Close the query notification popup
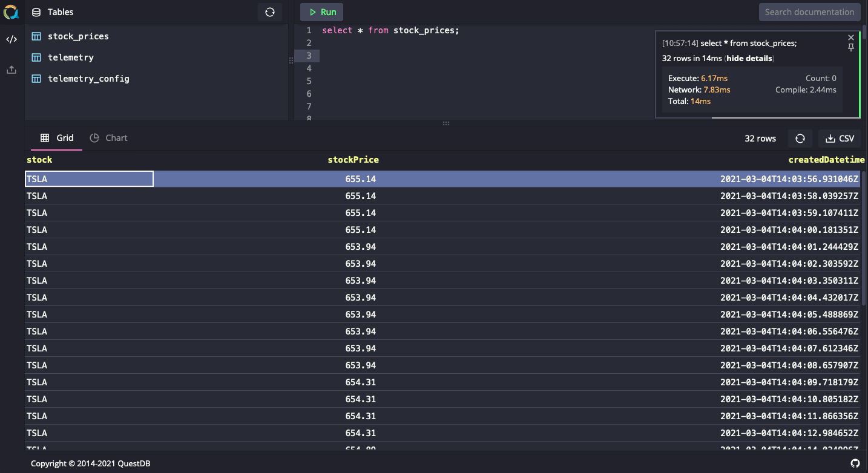This screenshot has width=868, height=473. [x=851, y=38]
